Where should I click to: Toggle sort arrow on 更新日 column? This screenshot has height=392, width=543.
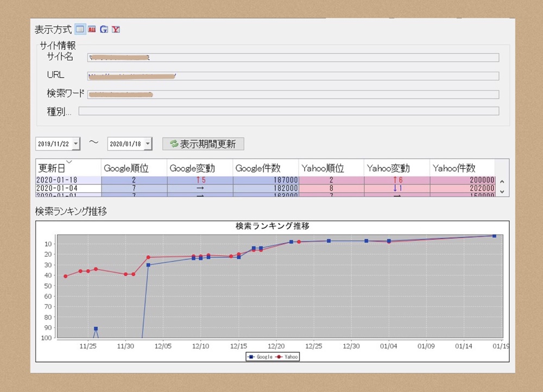(69, 162)
